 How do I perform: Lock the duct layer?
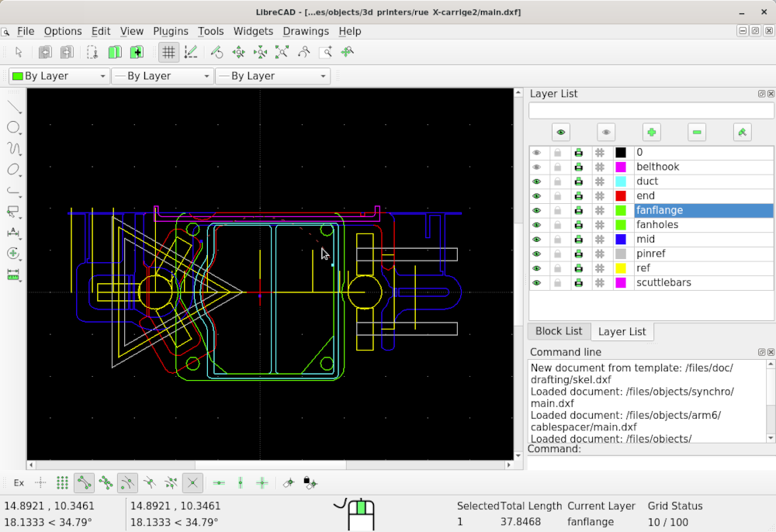[557, 181]
